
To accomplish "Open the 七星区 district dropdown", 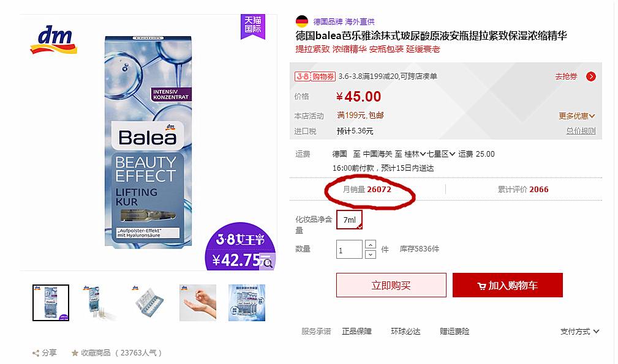I will click(441, 154).
